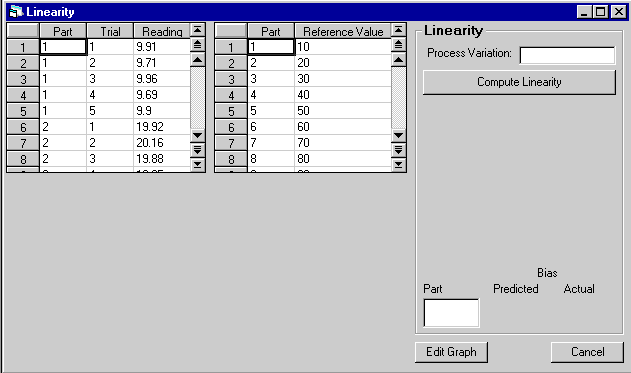
Task: Page down arrow in readings table
Action: click(197, 150)
